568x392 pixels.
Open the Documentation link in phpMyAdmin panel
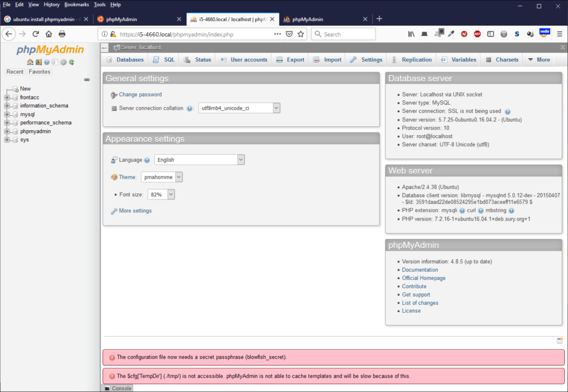[420, 269]
